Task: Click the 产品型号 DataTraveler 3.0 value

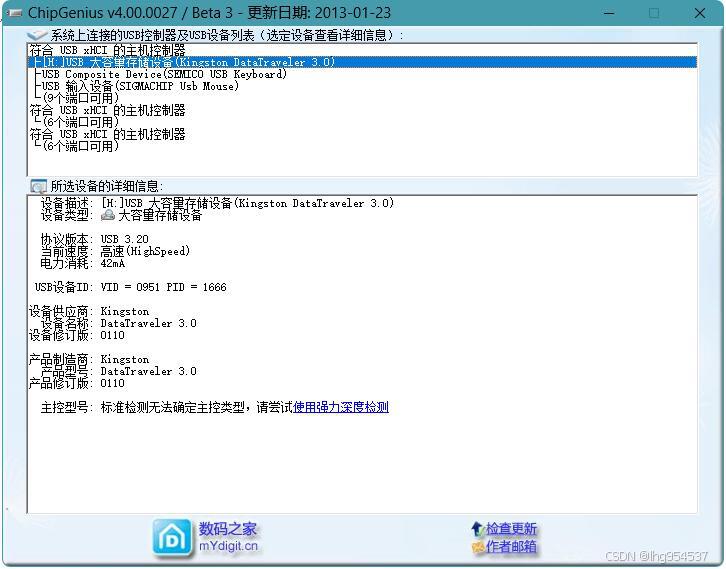Action: (x=148, y=372)
